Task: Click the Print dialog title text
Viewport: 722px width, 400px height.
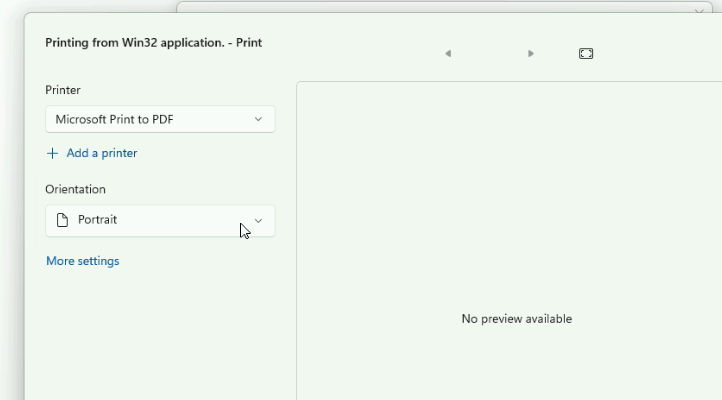Action: coord(153,43)
